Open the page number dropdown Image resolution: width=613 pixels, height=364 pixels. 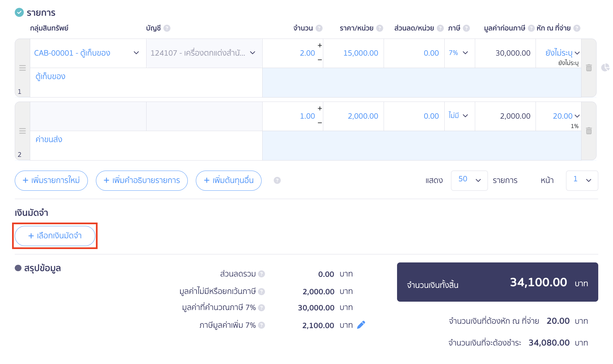[582, 180]
